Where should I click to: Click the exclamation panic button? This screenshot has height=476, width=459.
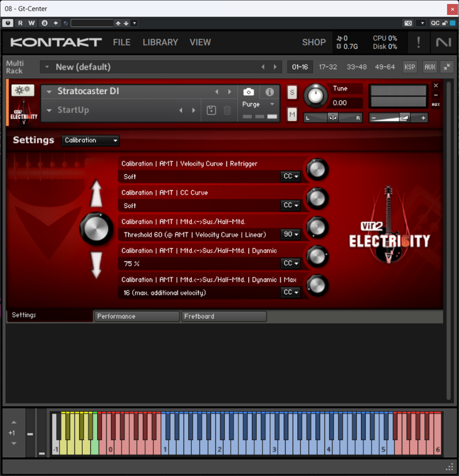click(419, 42)
